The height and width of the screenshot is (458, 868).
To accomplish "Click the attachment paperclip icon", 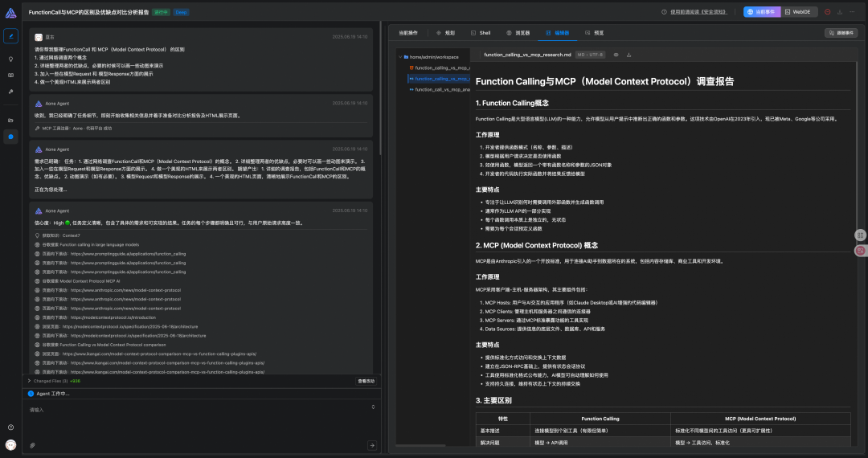I will (32, 445).
